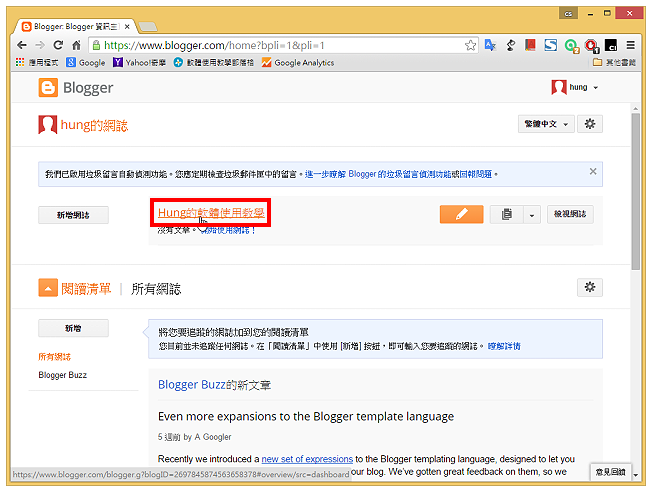
Task: Open the new tab button
Action: [x=148, y=27]
